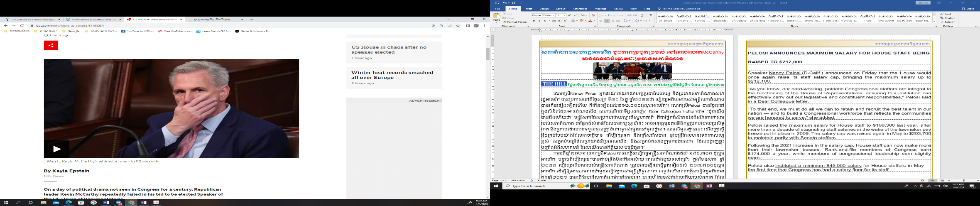Increase font size with Grow Font
This screenshot has height=206, width=980.
tap(569, 15)
